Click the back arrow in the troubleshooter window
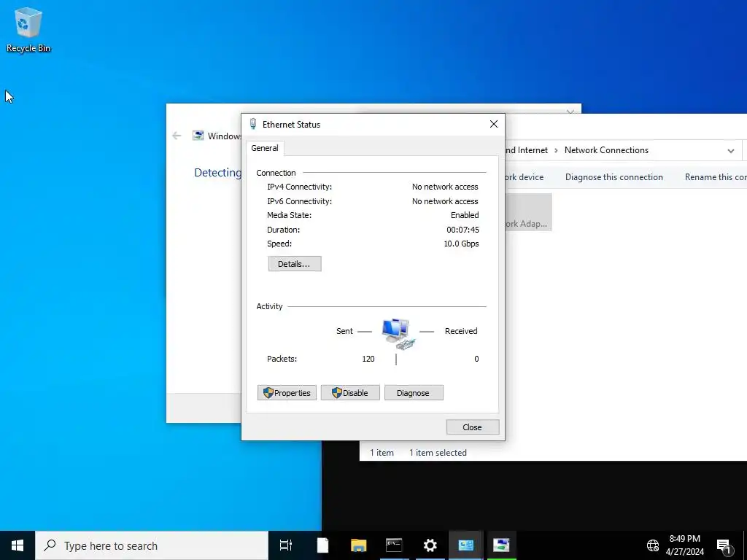The height and width of the screenshot is (560, 747). pyautogui.click(x=177, y=136)
